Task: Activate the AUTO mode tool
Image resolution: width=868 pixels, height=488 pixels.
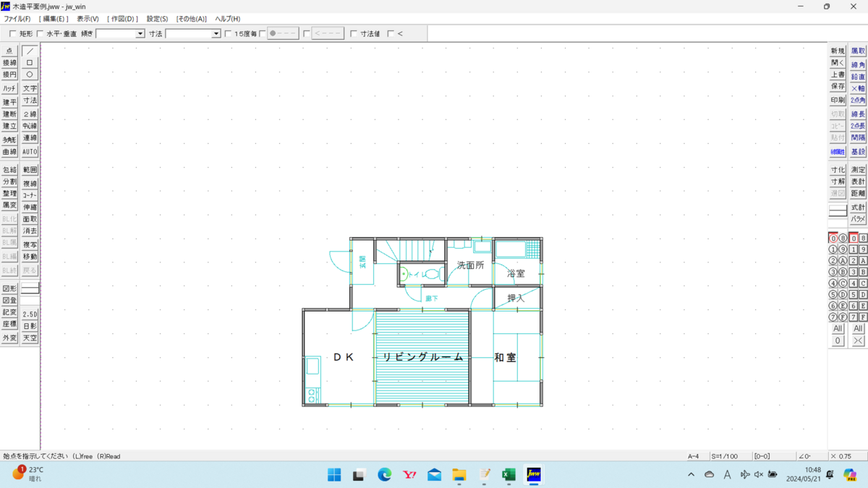Action: coord(29,151)
